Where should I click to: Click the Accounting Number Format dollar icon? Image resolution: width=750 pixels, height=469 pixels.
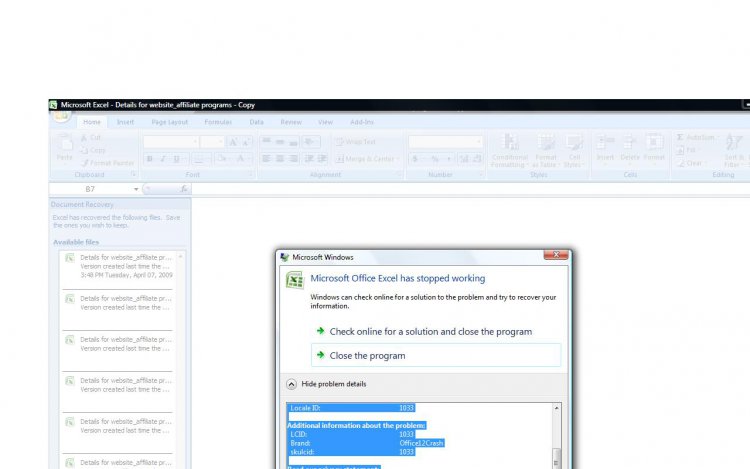(x=415, y=159)
